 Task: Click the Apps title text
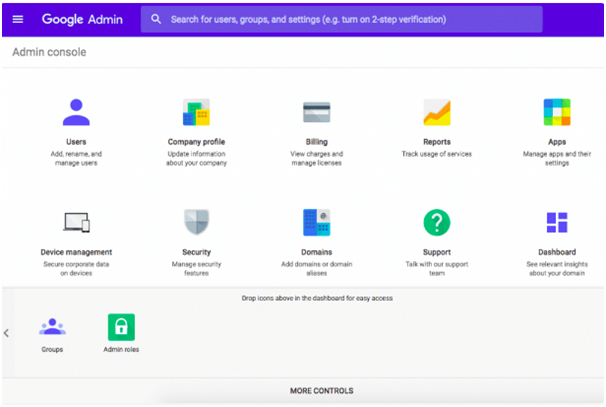coord(557,142)
